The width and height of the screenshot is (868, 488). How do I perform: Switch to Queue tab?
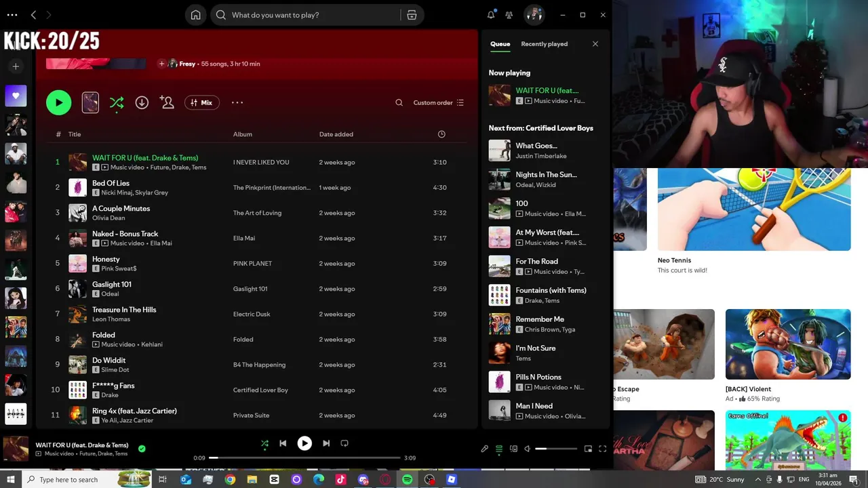[x=500, y=44]
